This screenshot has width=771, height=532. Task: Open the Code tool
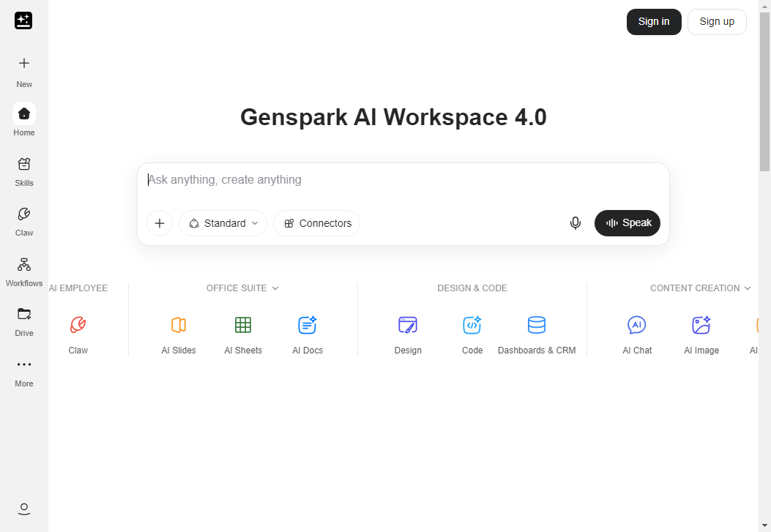(x=472, y=335)
